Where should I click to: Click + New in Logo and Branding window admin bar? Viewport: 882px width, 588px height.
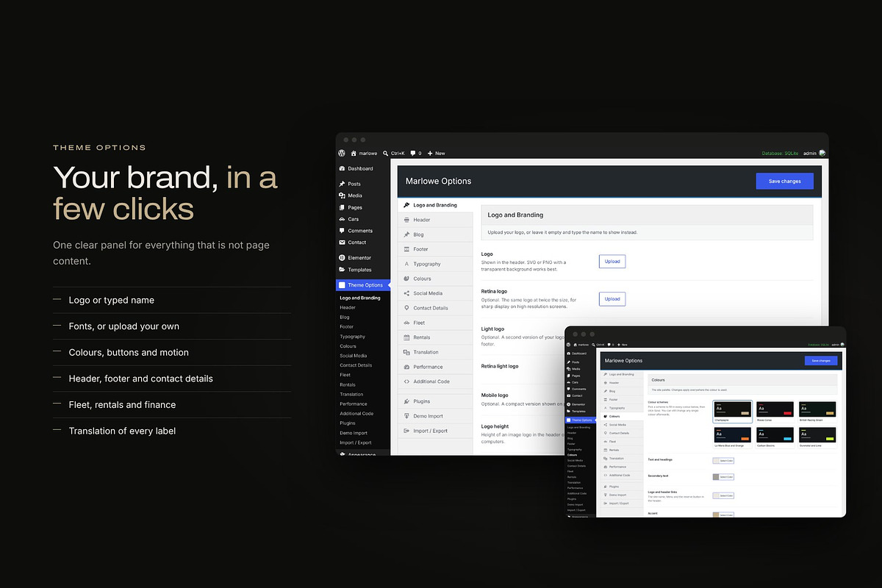click(x=437, y=153)
